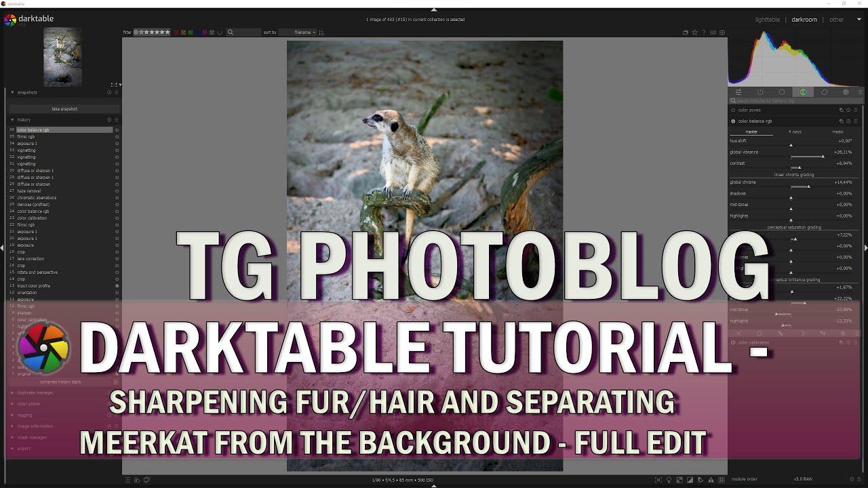Select the masks tab in color balance rgb
This screenshot has width=868, height=488.
837,131
